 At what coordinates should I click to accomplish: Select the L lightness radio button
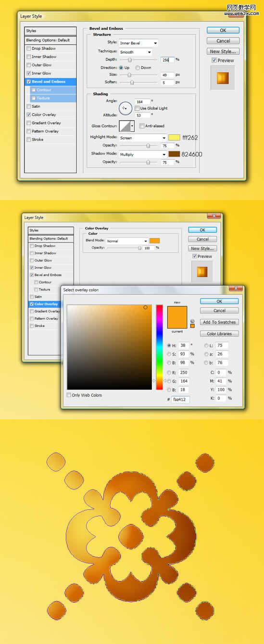(206, 345)
